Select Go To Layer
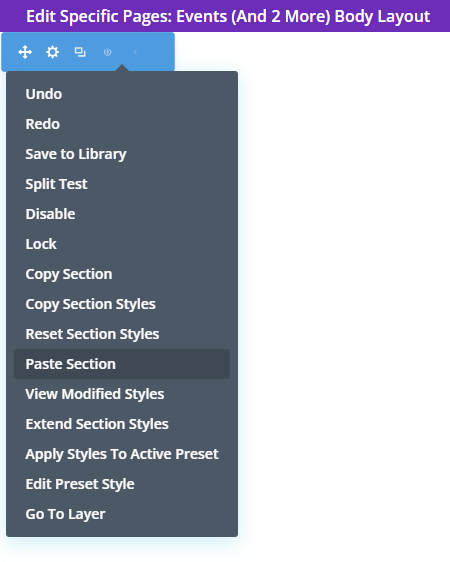450x562 pixels. (65, 514)
